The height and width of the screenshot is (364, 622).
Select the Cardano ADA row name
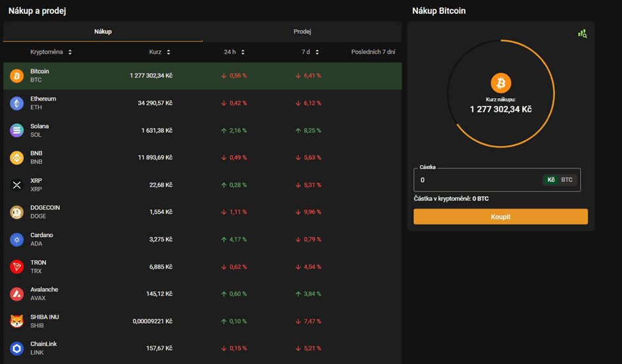coord(41,239)
